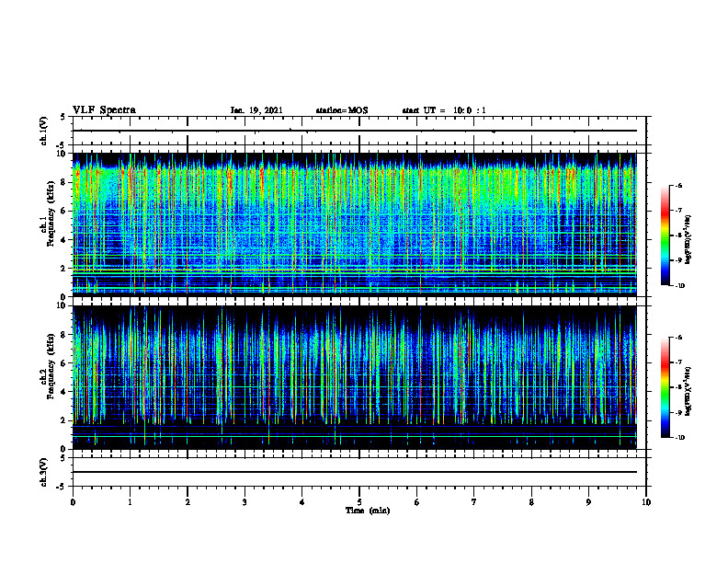The width and height of the screenshot is (728, 563).
Task: Click the "5" tick on ch.1(V) axis
Action: [64, 117]
